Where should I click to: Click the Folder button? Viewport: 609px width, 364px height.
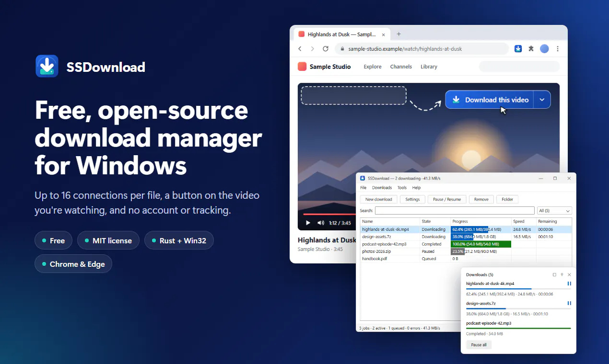point(507,199)
